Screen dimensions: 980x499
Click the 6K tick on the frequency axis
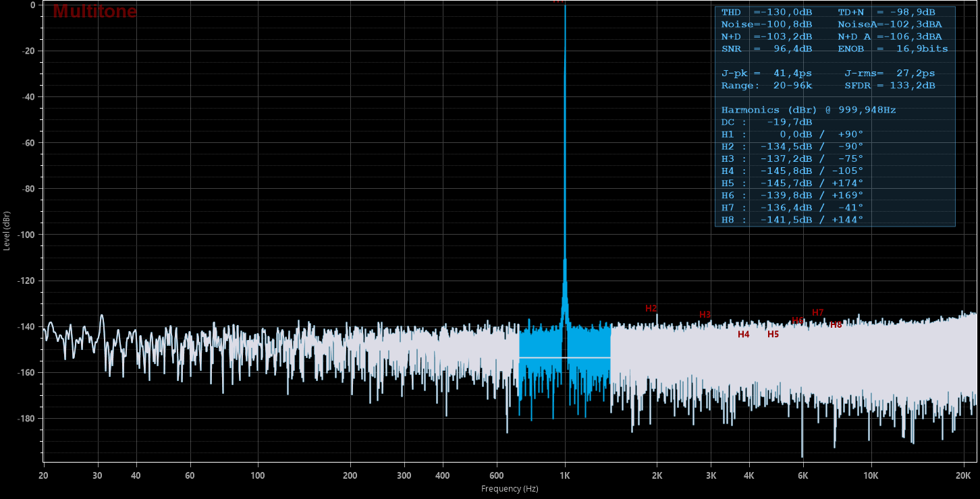pyautogui.click(x=803, y=475)
